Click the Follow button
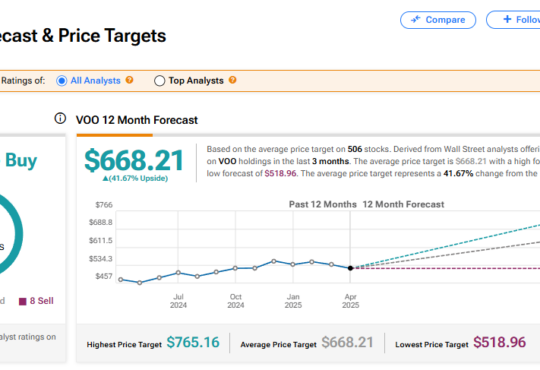This screenshot has width=540, height=370. [x=513, y=20]
